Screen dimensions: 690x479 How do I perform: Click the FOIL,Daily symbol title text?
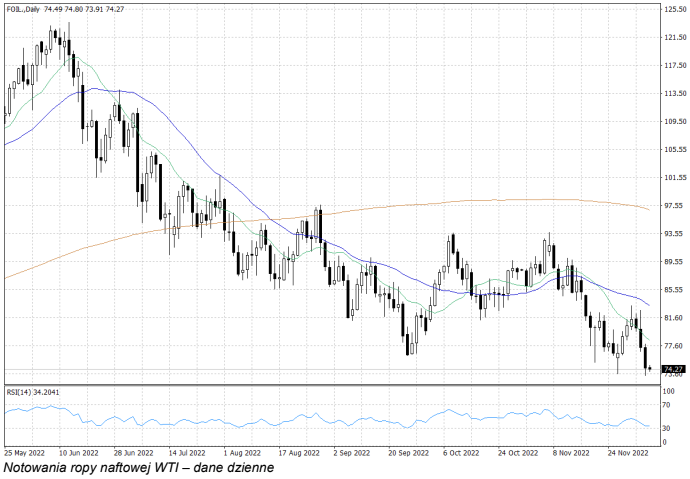(x=23, y=10)
